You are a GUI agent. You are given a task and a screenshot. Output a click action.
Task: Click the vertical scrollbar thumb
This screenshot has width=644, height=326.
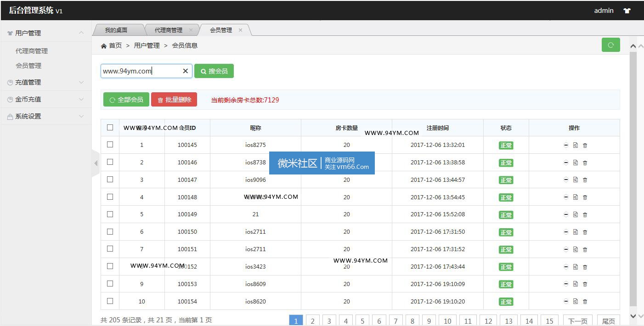(633, 179)
